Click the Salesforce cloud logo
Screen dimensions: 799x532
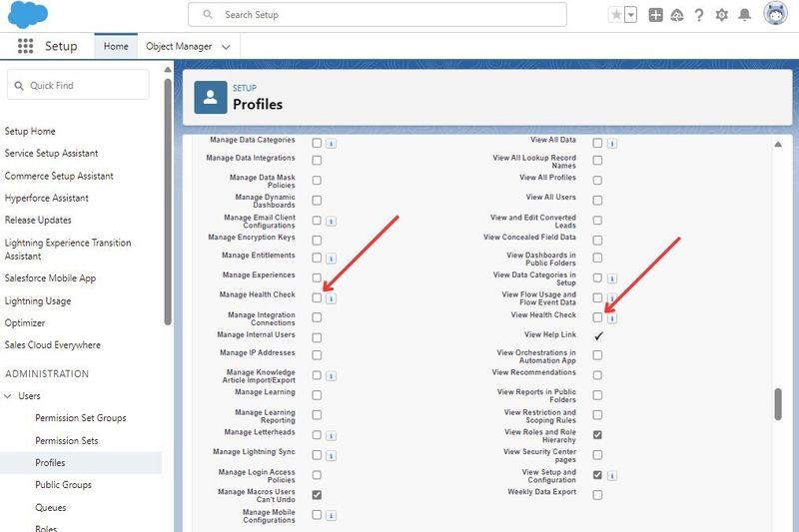[x=28, y=14]
